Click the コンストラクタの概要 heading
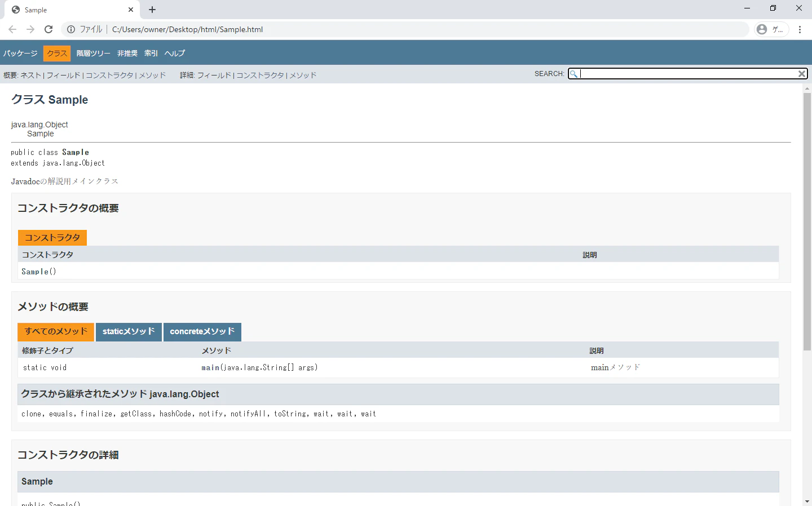The width and height of the screenshot is (812, 506). coord(68,208)
